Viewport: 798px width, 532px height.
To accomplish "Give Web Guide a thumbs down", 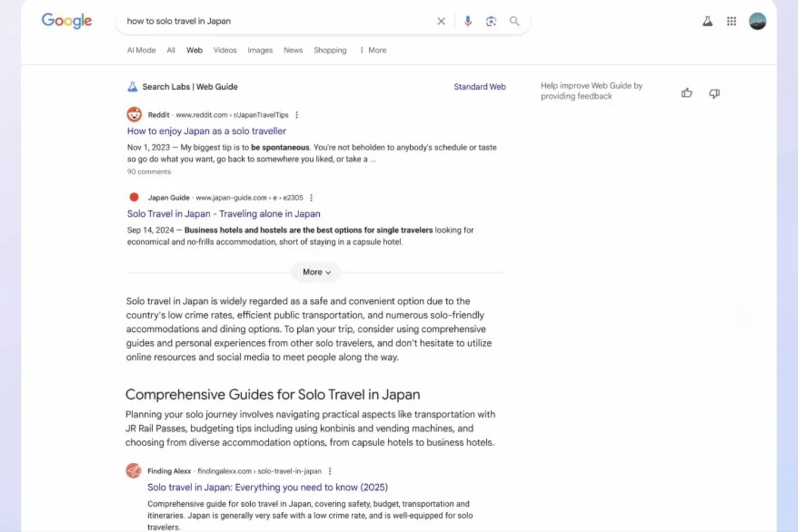I will point(714,94).
